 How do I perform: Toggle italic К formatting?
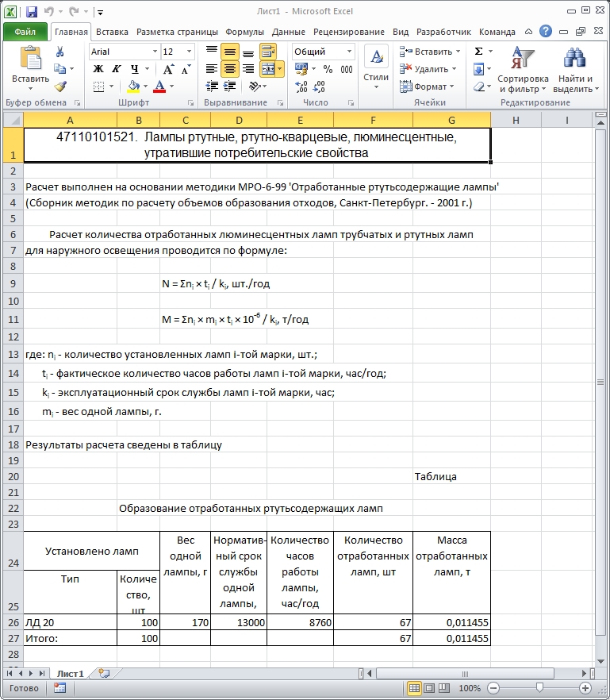point(117,69)
